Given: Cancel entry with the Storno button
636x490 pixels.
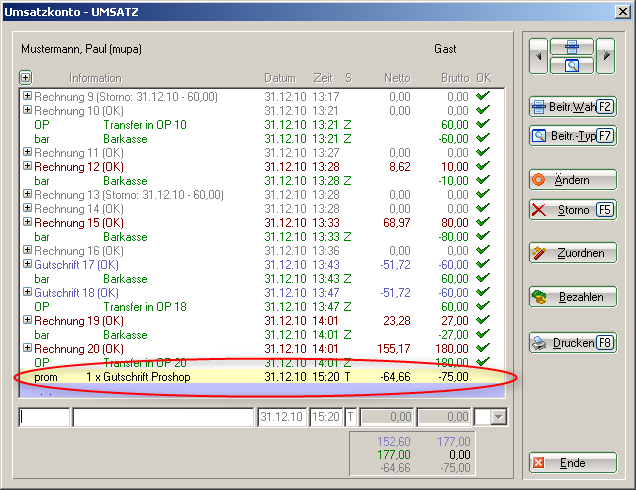Looking at the screenshot, I should pos(572,210).
